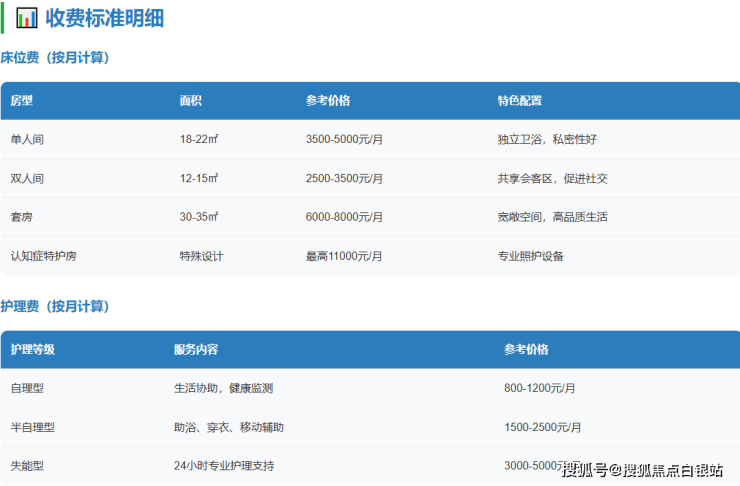
Task: Click the 服务内容 column header
Action: point(196,350)
